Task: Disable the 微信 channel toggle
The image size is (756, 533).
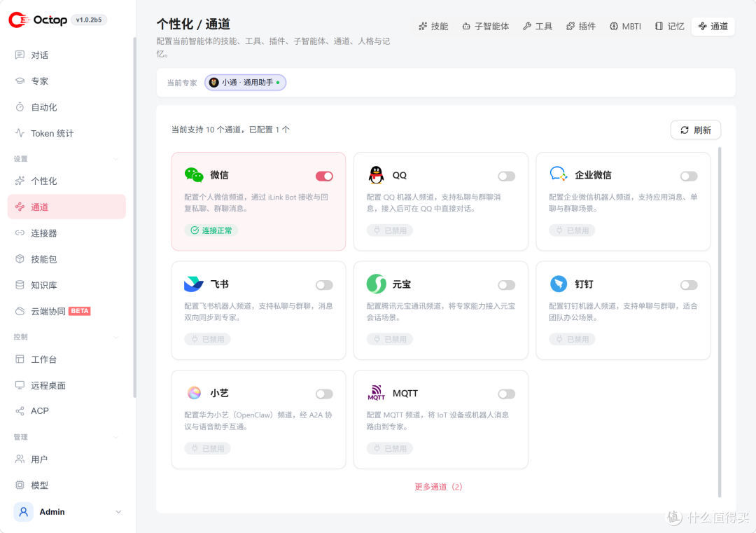Action: click(325, 176)
